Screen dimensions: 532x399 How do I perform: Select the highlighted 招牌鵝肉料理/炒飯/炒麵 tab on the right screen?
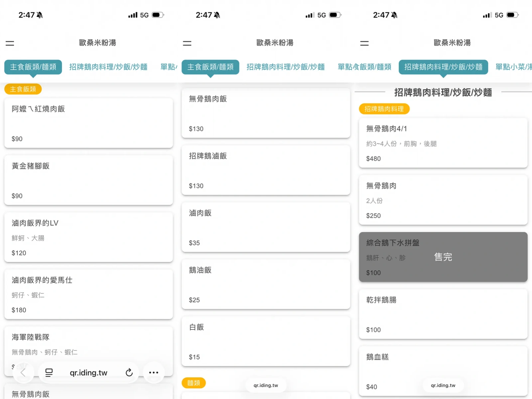pyautogui.click(x=443, y=67)
